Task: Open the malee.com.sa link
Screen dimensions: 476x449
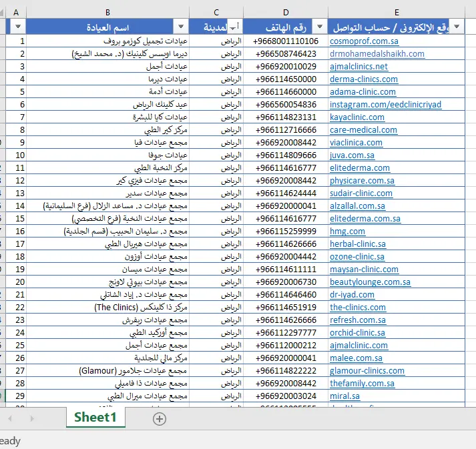Action: [x=356, y=358]
